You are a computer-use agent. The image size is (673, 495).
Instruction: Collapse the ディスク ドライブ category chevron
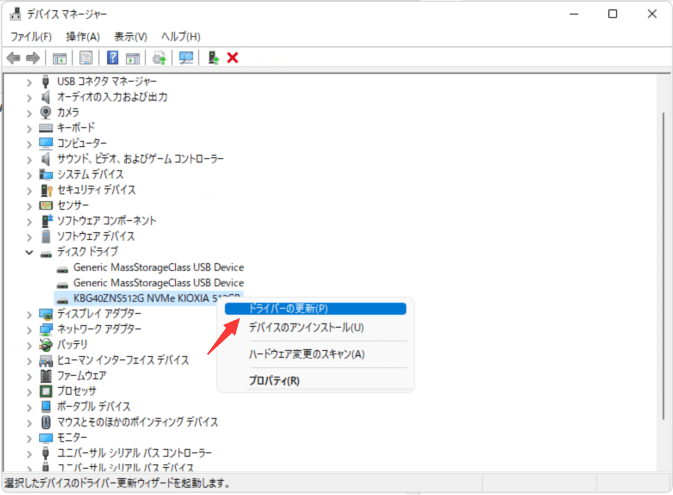click(x=29, y=252)
